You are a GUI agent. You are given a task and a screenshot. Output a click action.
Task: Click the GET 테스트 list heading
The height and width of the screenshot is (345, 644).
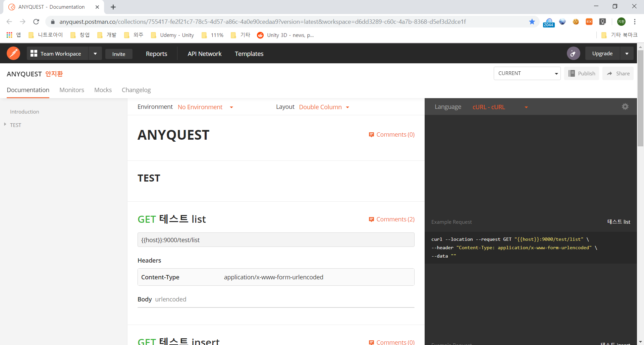coord(172,219)
